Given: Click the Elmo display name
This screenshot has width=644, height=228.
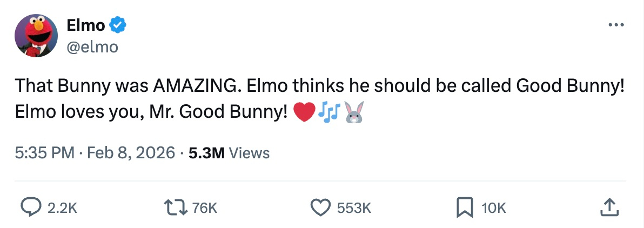Looking at the screenshot, I should point(86,25).
